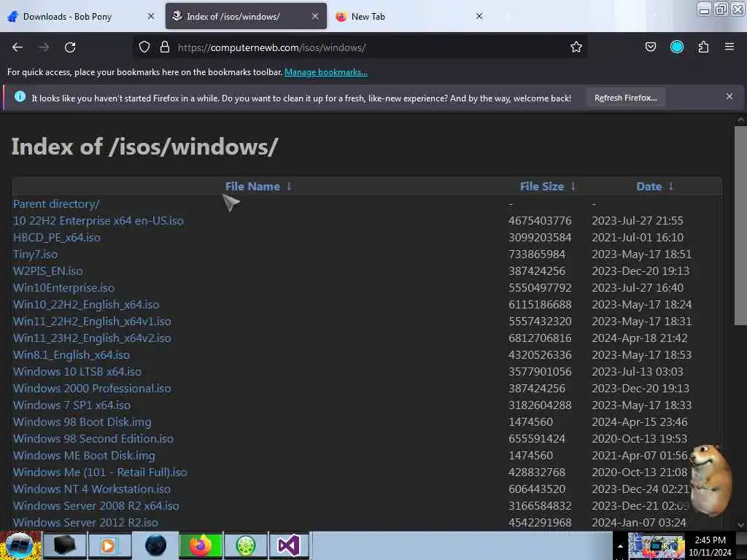Open the Firefox application menu

tap(729, 47)
